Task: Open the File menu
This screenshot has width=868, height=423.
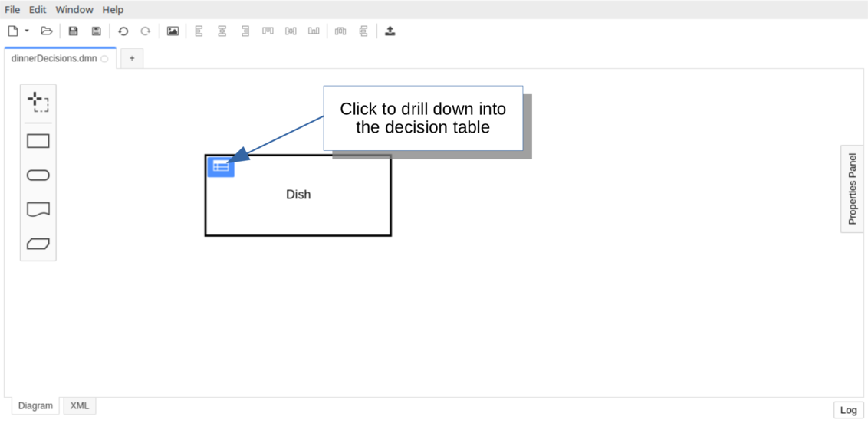Action: point(12,10)
